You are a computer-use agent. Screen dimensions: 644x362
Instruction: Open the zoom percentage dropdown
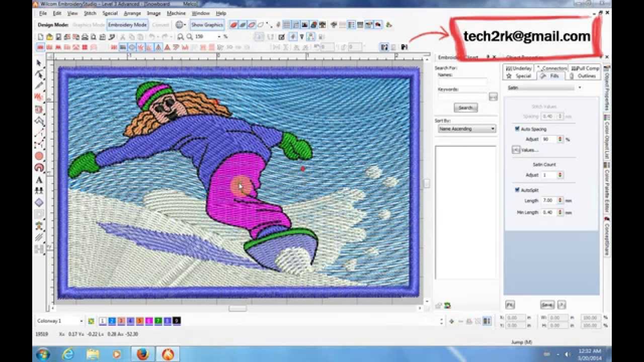click(x=219, y=37)
